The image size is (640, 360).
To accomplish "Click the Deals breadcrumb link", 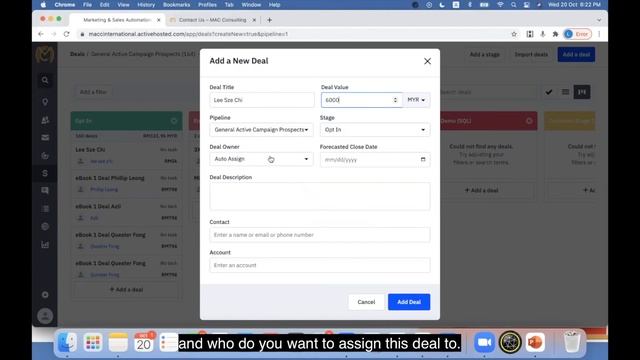I will [77, 54].
